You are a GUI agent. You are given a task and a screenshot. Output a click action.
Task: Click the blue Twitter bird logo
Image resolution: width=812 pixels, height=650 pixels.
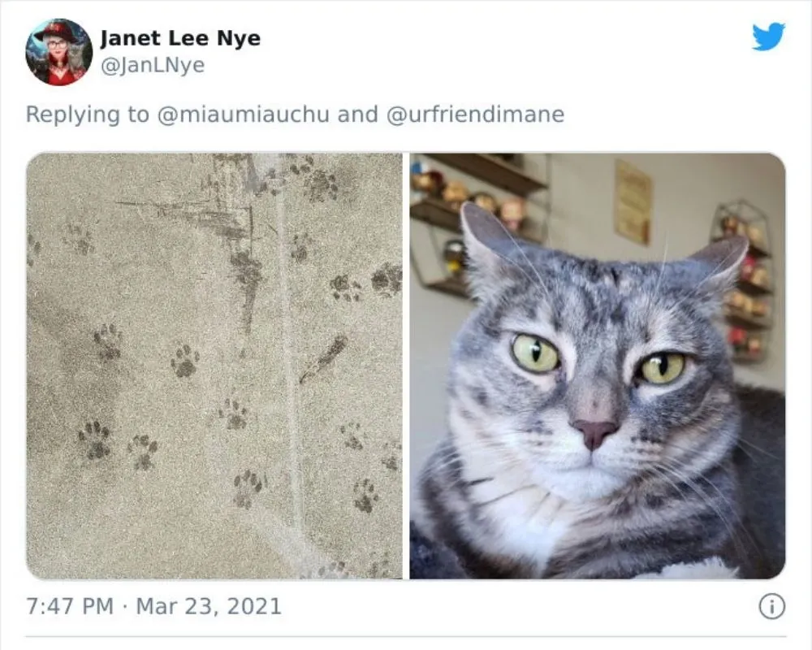coord(768,37)
